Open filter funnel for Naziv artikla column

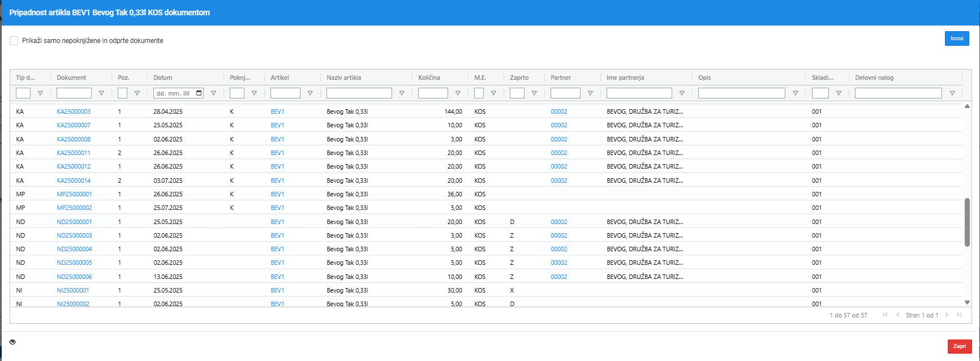[402, 93]
